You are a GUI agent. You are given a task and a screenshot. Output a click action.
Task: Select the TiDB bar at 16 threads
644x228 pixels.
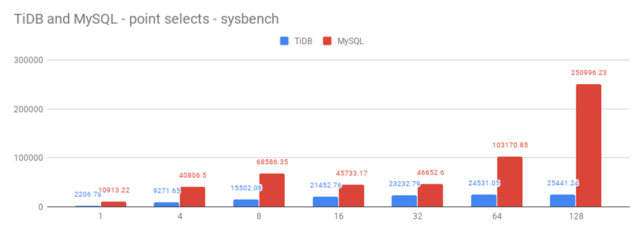tap(326, 201)
